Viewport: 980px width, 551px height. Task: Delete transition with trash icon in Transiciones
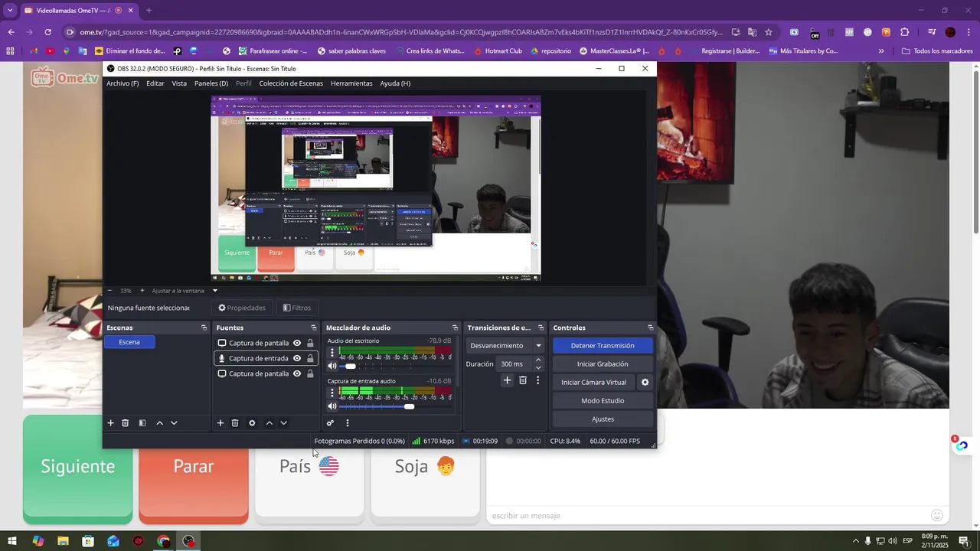[523, 380]
